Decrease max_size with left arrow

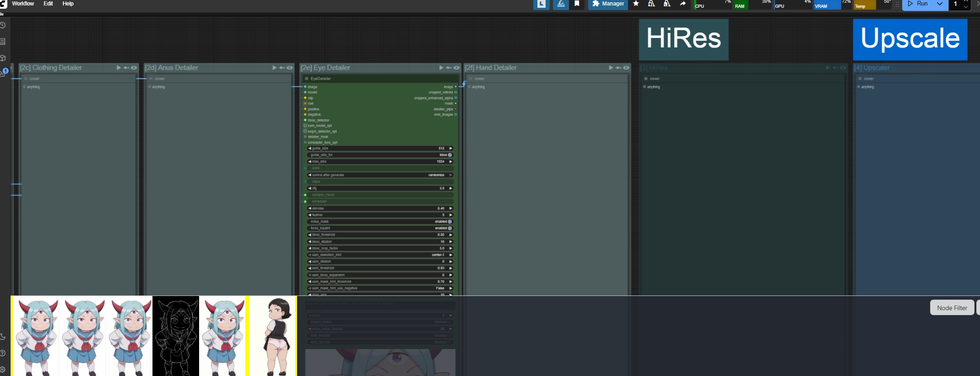click(x=309, y=161)
